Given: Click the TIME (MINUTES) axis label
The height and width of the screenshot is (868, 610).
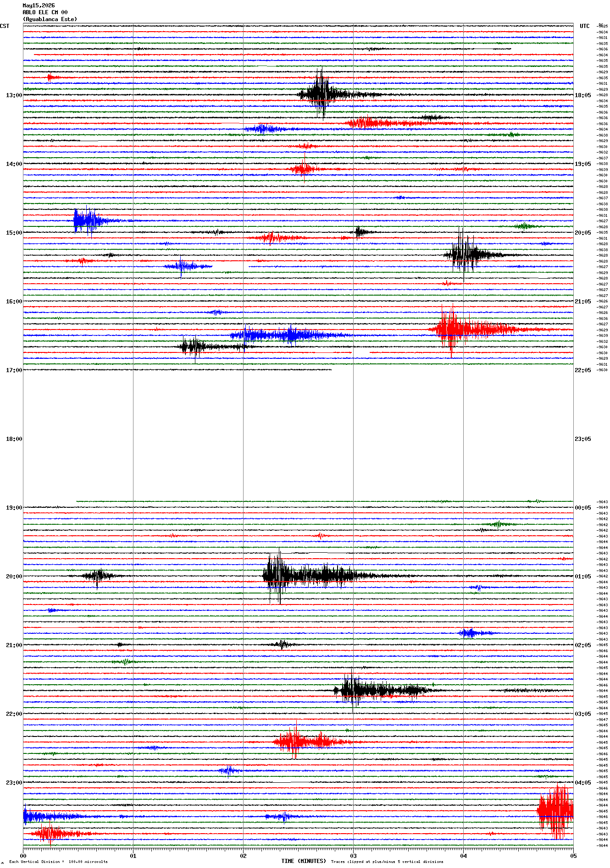Looking at the screenshot, I should coord(303,861).
